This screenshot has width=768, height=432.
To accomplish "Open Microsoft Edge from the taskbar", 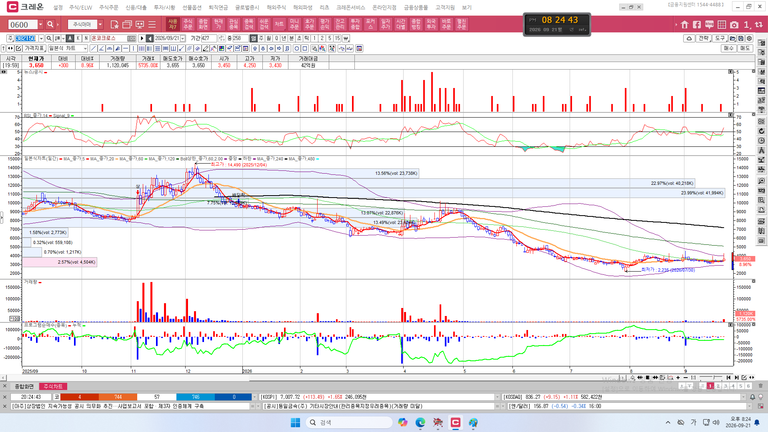I will tap(420, 422).
